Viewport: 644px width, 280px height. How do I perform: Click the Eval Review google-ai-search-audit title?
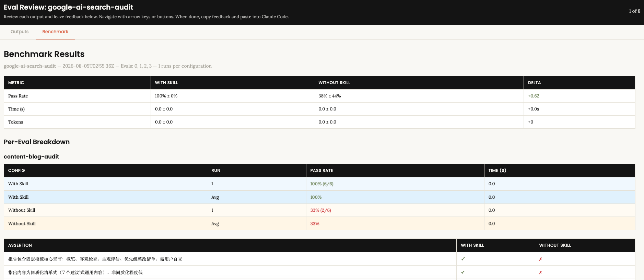click(68, 7)
